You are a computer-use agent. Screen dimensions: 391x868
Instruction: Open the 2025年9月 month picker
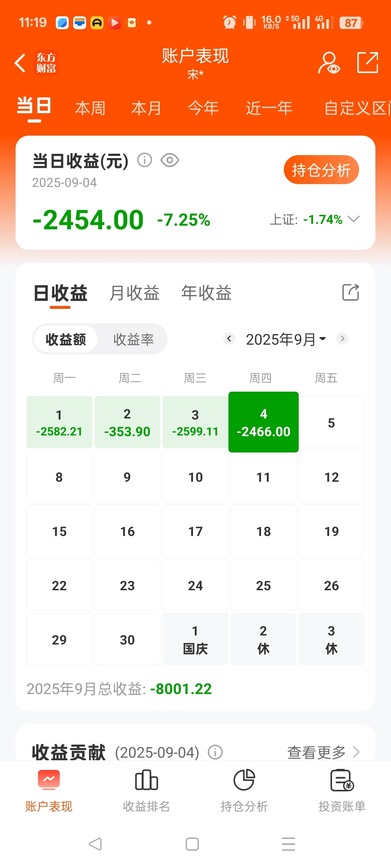coord(286,339)
